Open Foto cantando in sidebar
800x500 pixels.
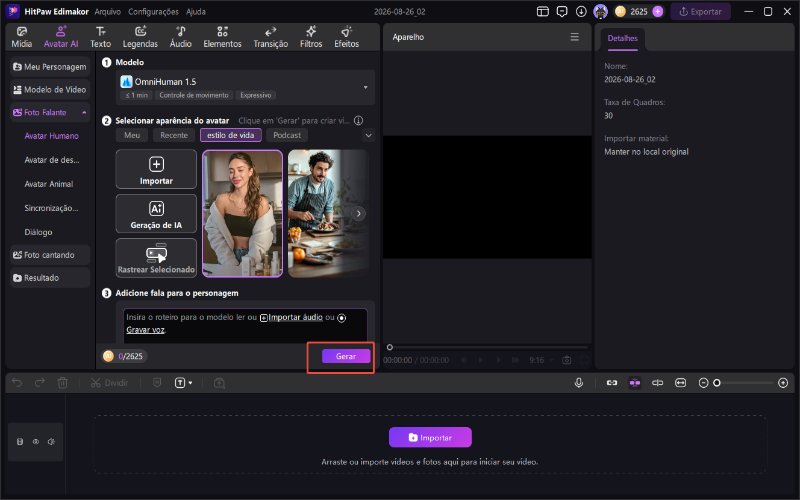(x=49, y=255)
